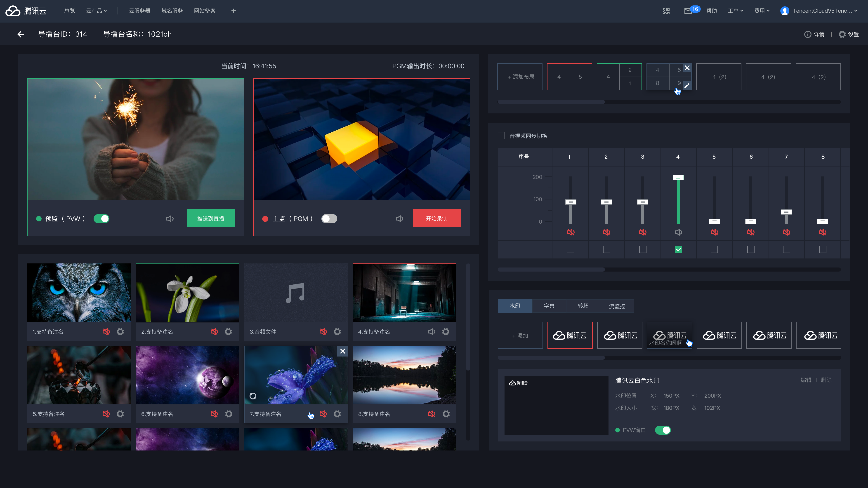Unmute audio on source 1 thumbnail
Image resolution: width=868 pixels, height=488 pixels.
click(x=106, y=332)
